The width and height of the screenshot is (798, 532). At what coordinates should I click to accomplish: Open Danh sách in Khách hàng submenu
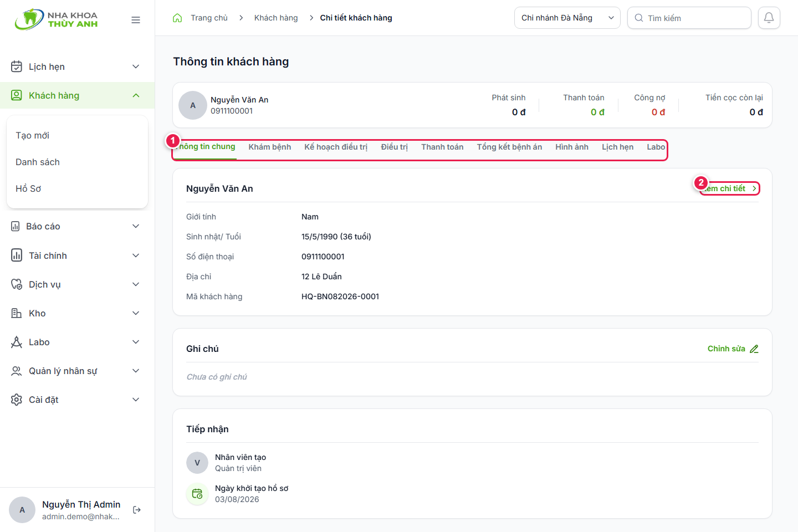point(38,162)
